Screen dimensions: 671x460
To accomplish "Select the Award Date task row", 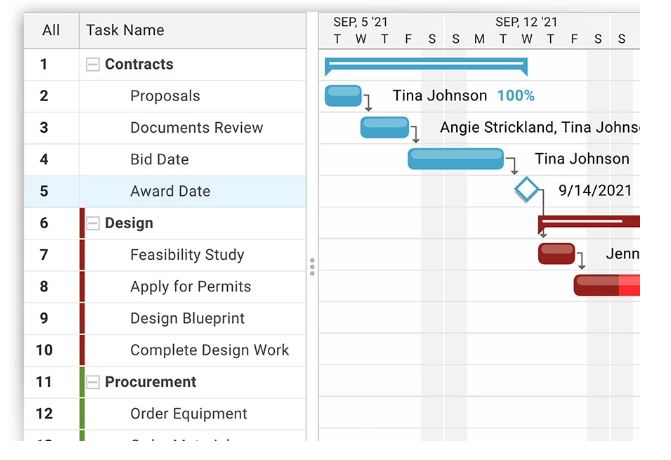I will pos(170,191).
